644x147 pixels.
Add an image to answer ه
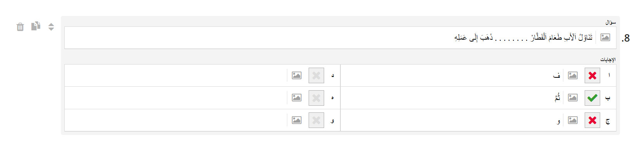coord(297,98)
